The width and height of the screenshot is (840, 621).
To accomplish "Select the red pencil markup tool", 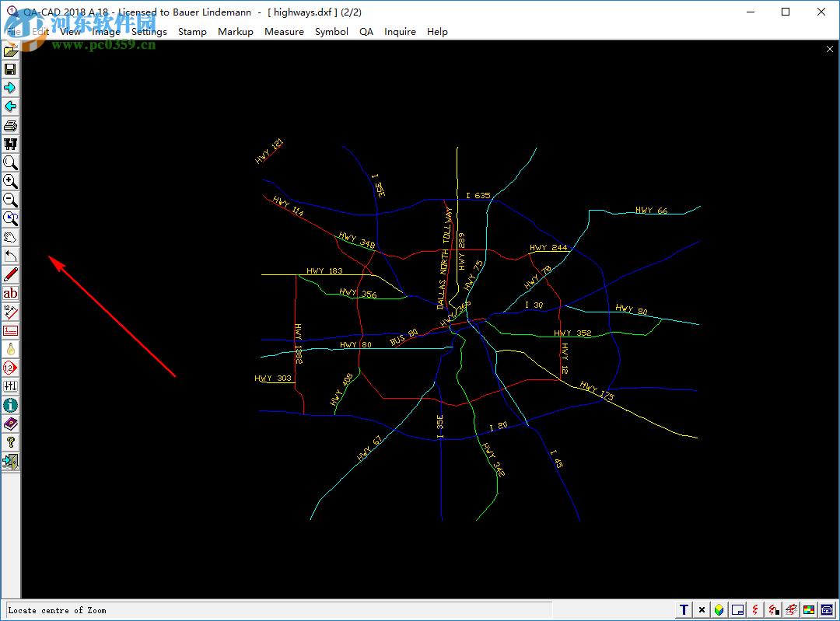I will (10, 274).
